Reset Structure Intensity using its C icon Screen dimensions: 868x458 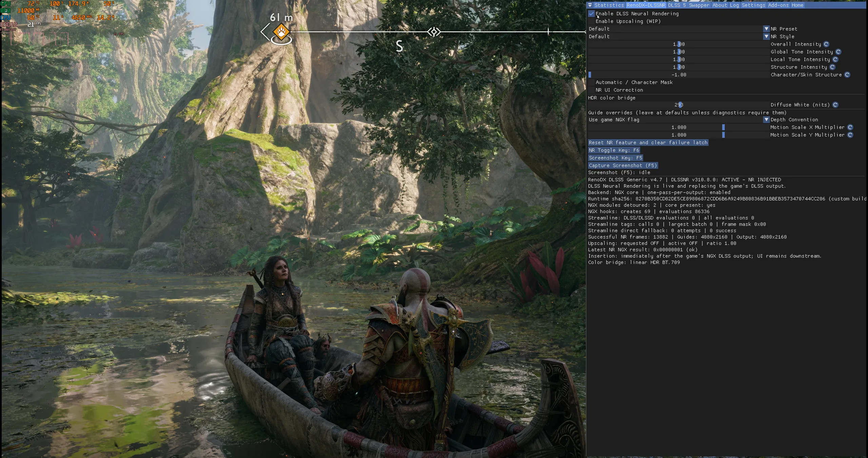pyautogui.click(x=832, y=67)
